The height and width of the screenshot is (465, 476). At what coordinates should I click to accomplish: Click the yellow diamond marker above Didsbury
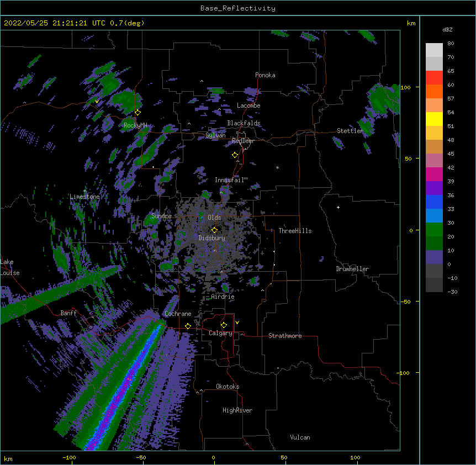click(x=214, y=230)
